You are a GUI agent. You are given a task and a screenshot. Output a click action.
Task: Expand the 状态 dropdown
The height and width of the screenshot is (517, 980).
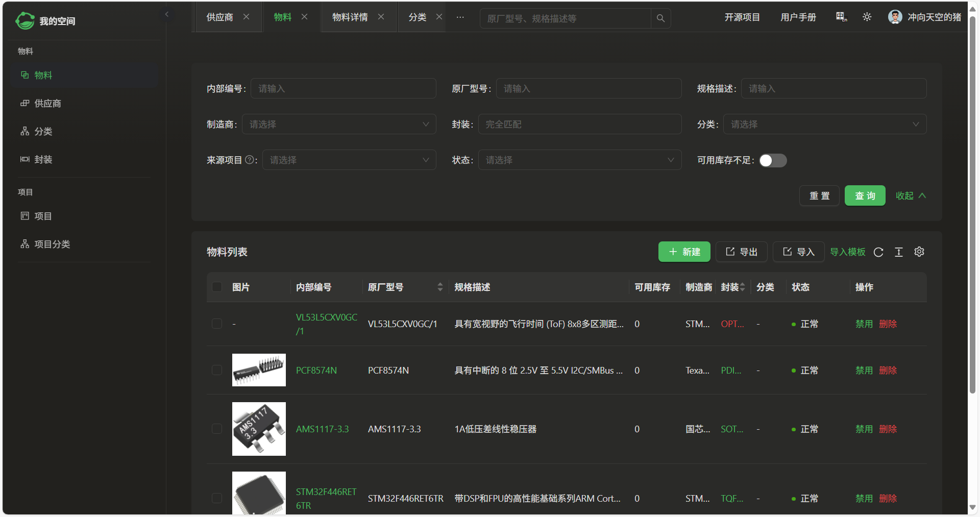tap(579, 160)
